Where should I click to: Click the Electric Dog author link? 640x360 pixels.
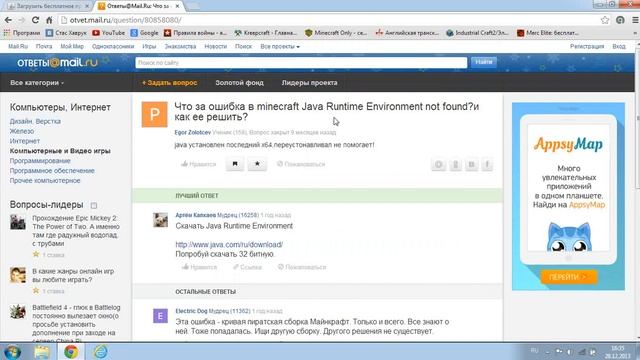(x=191, y=311)
